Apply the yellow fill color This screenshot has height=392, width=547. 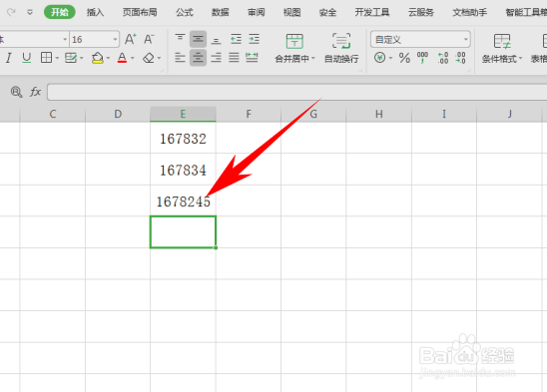tap(98, 58)
